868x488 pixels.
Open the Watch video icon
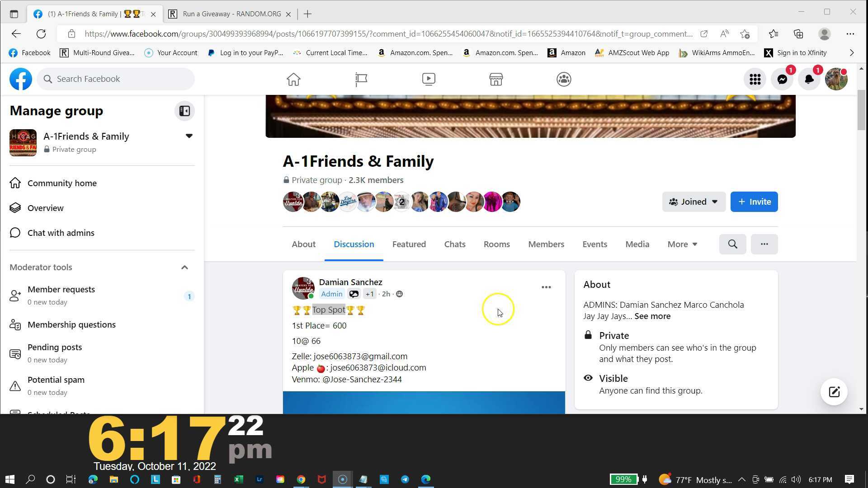pyautogui.click(x=429, y=79)
